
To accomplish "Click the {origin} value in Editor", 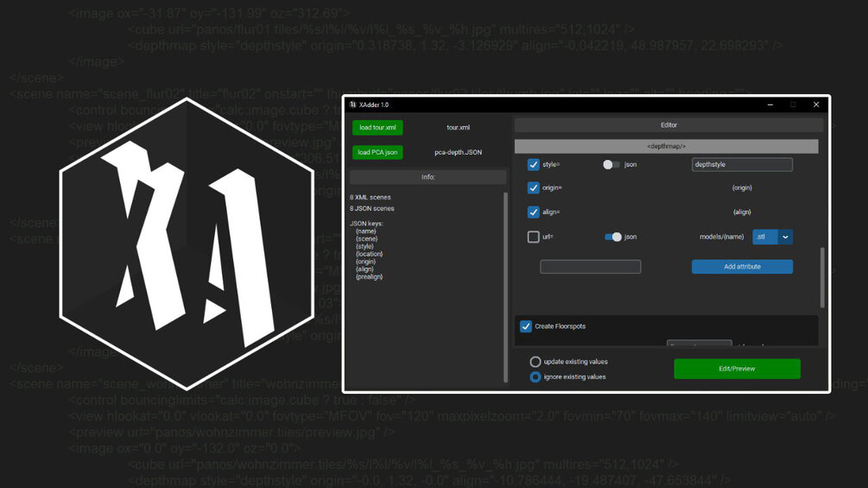I will click(742, 188).
